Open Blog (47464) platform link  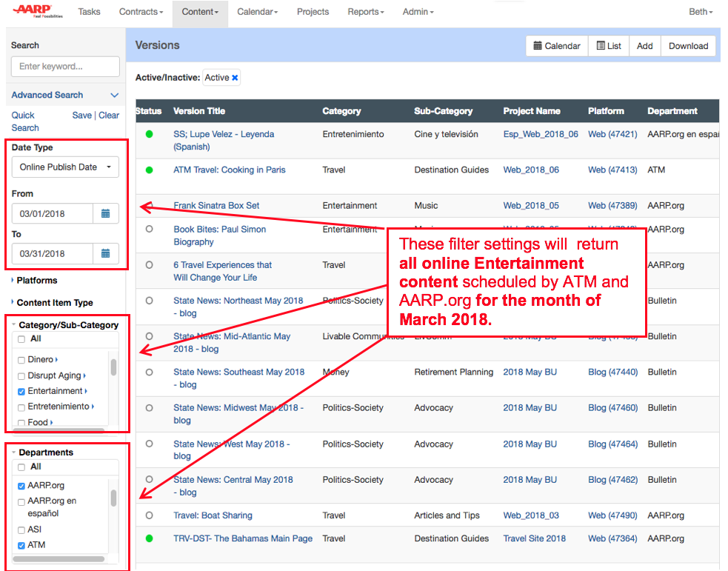pos(613,444)
